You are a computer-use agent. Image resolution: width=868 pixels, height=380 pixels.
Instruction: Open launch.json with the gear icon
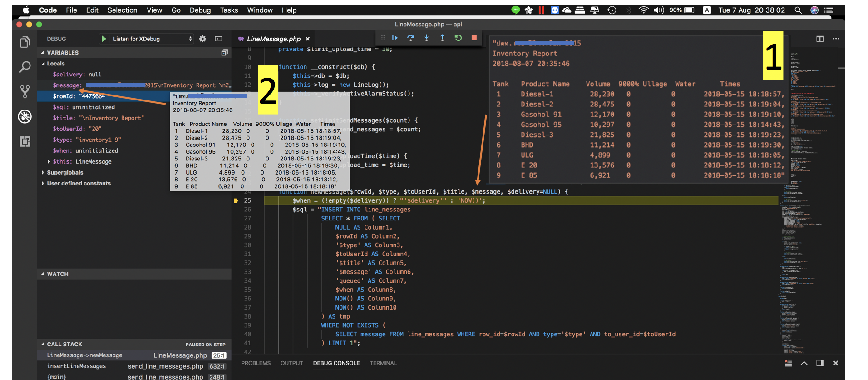point(202,39)
